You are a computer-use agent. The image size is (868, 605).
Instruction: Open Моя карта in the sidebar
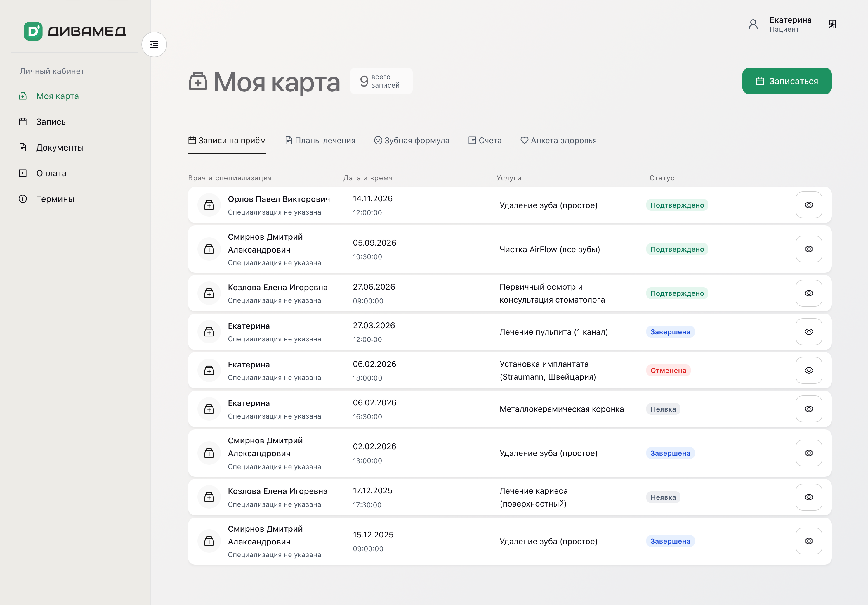coord(49,96)
